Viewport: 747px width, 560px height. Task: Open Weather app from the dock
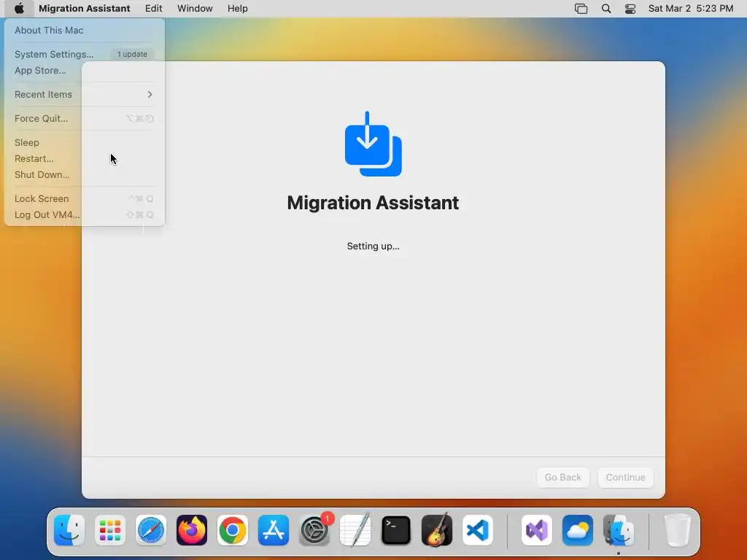point(578,530)
